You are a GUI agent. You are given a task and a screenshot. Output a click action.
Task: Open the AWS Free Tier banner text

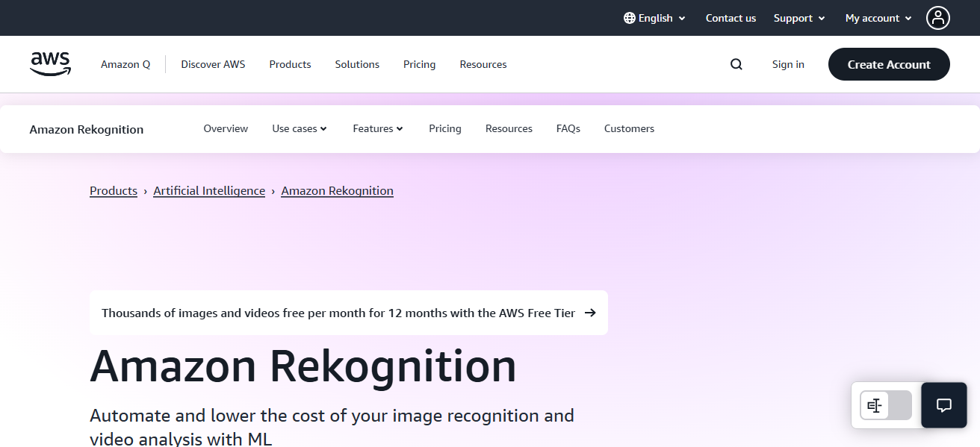click(x=338, y=313)
